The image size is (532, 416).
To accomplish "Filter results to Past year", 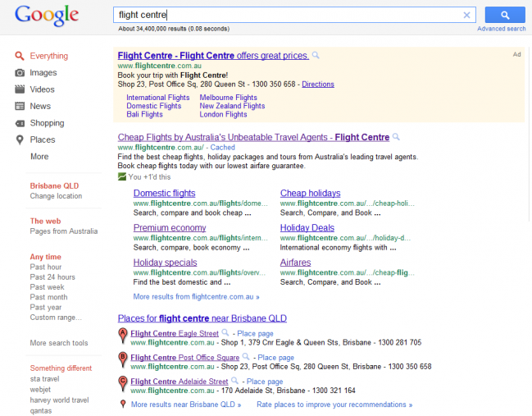I will 45,308.
